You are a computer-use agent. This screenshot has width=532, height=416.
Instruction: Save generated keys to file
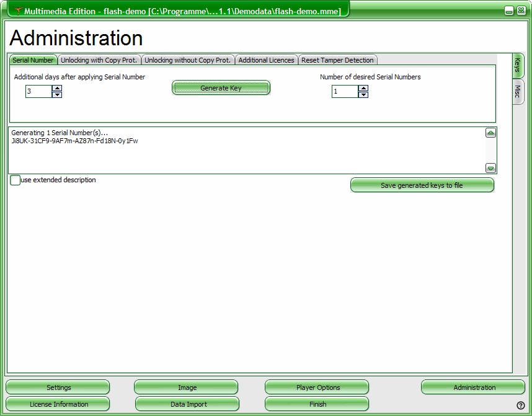coord(422,185)
